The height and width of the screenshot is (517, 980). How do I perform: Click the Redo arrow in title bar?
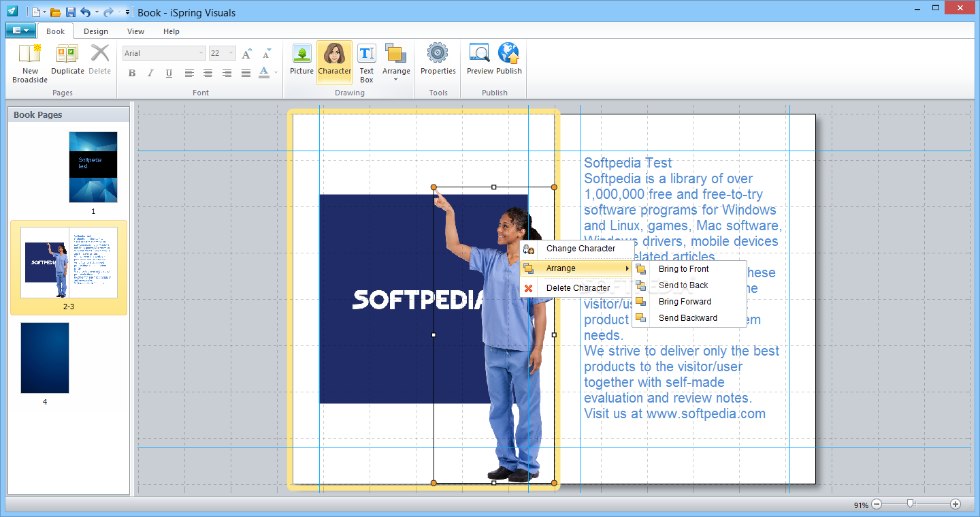pyautogui.click(x=108, y=12)
